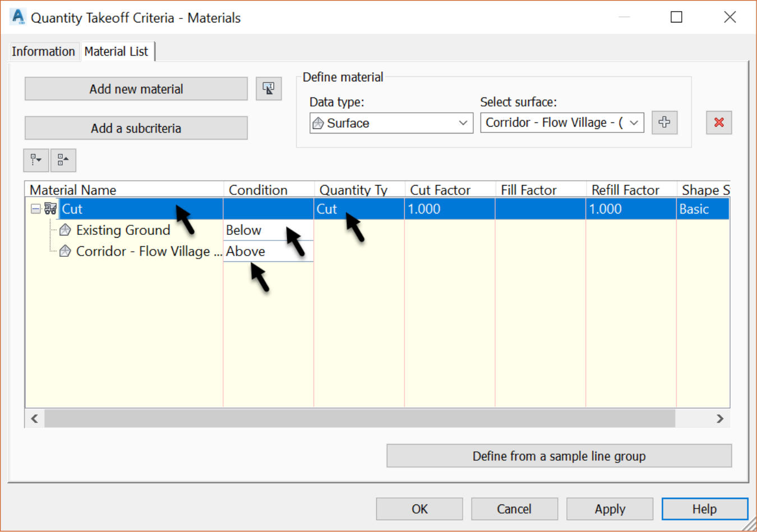This screenshot has width=757, height=532.
Task: Click the Refill Factor column header
Action: pos(631,189)
